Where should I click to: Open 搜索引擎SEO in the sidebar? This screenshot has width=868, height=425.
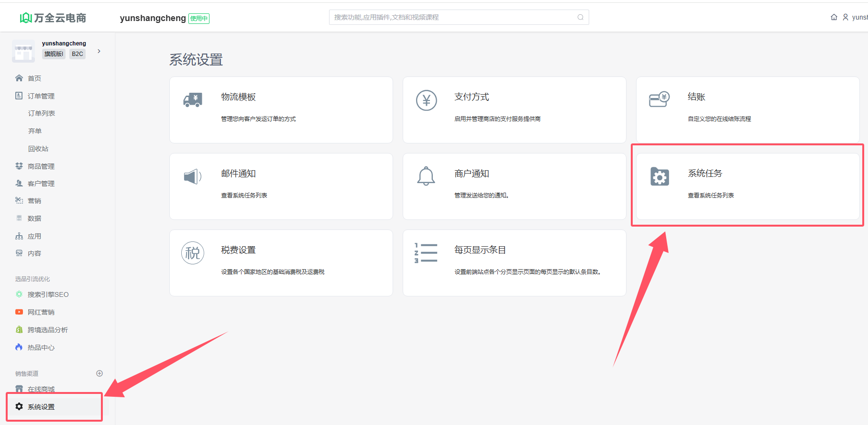tap(48, 294)
